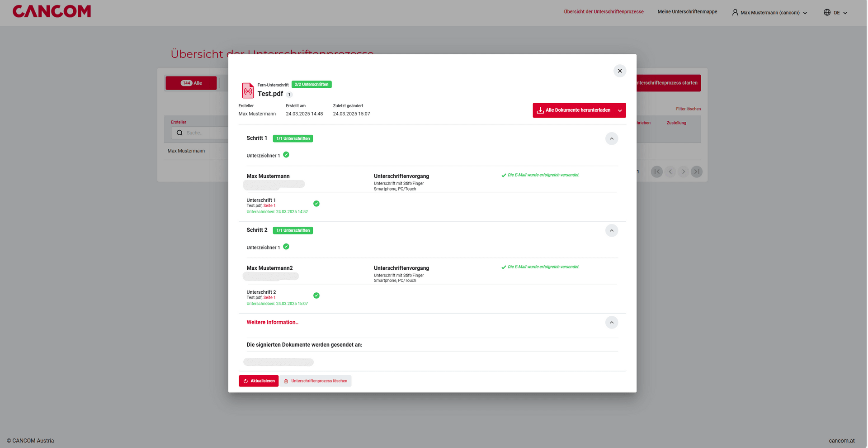Collapse the Weitere Information section
868x448 pixels.
611,323
